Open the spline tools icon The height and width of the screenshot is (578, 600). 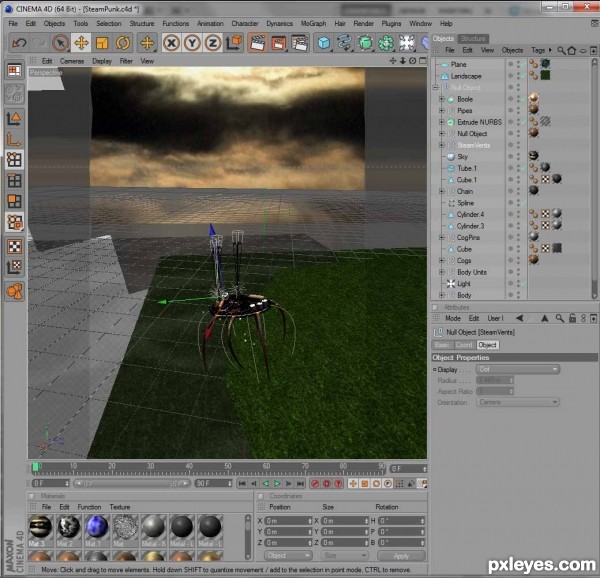[344, 43]
